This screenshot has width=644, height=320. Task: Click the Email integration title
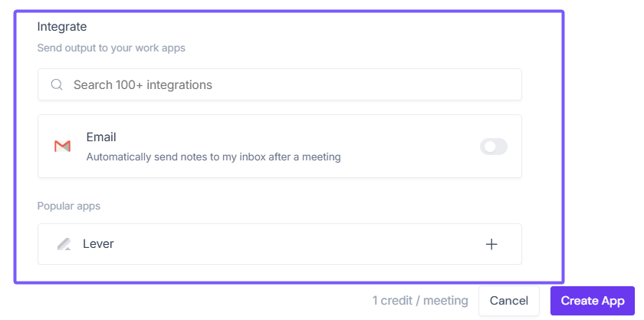(101, 137)
